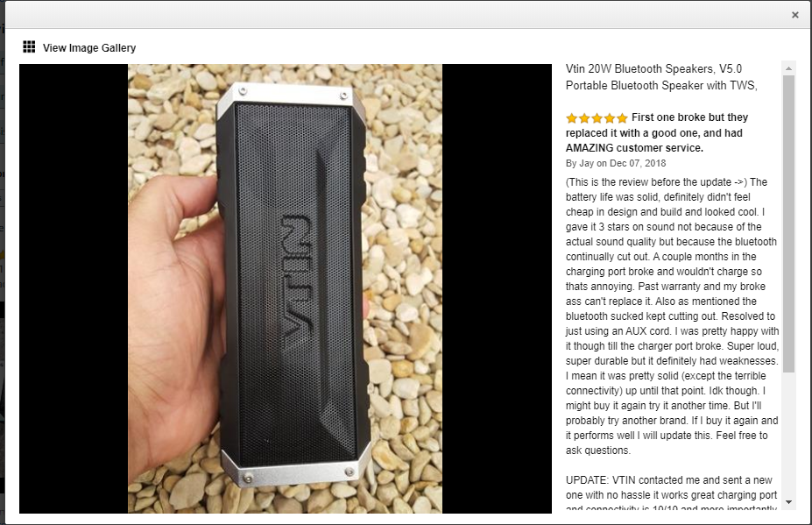Click the UPDATE paragraph in review text
This screenshot has height=525, width=812.
coord(671,493)
